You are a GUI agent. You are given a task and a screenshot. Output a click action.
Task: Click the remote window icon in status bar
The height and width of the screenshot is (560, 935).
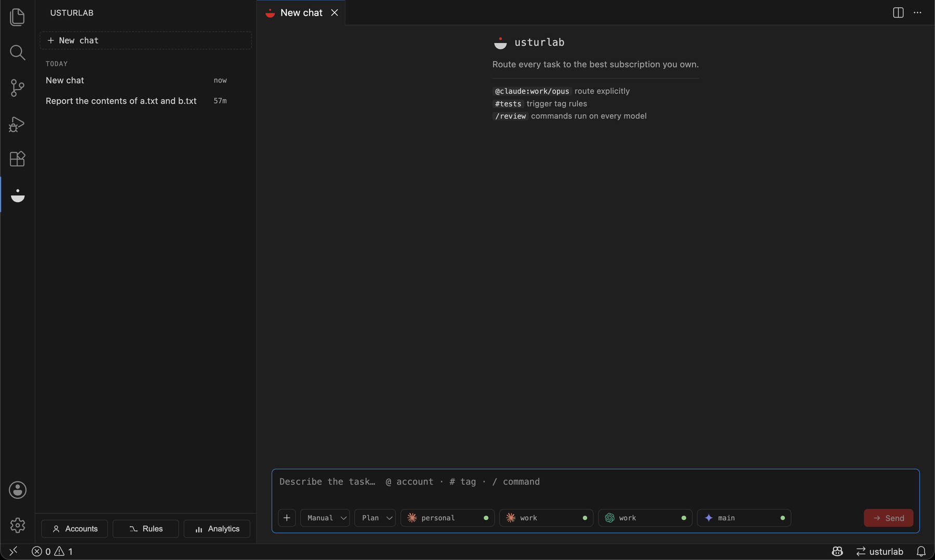(x=14, y=551)
